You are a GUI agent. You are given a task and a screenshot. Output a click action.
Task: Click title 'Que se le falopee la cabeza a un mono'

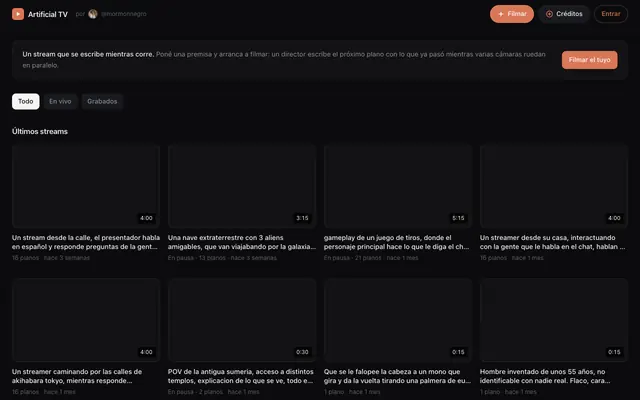[398, 376]
